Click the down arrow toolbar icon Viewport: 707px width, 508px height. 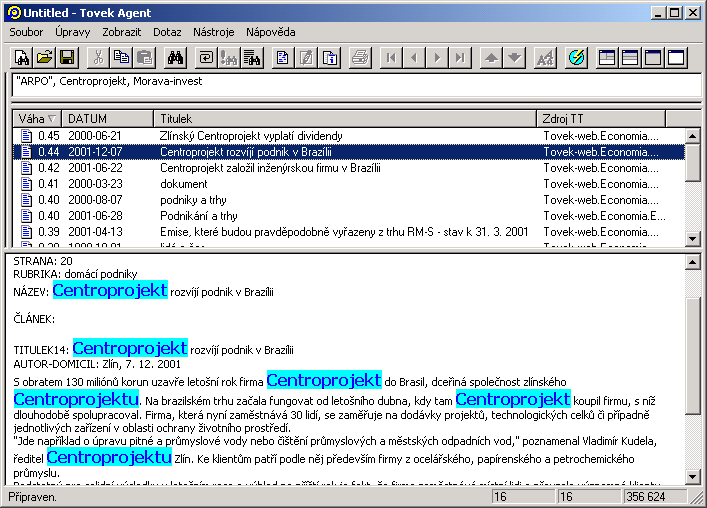click(x=514, y=58)
